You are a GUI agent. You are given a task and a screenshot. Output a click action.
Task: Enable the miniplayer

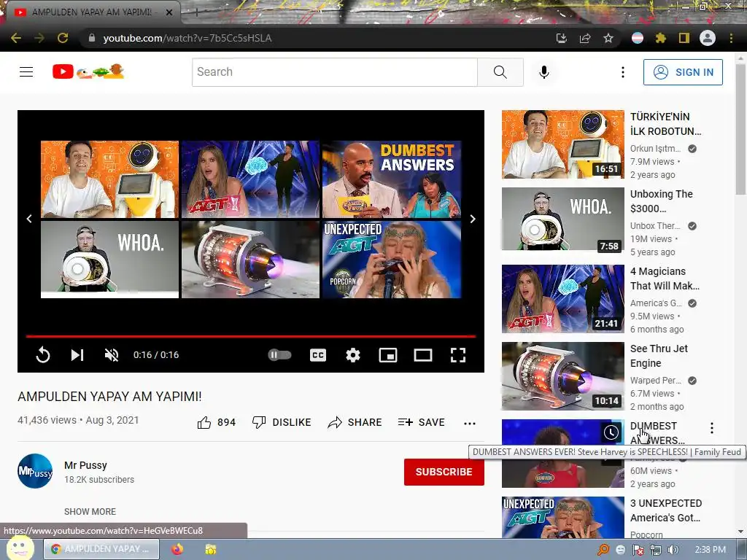pyautogui.click(x=388, y=355)
